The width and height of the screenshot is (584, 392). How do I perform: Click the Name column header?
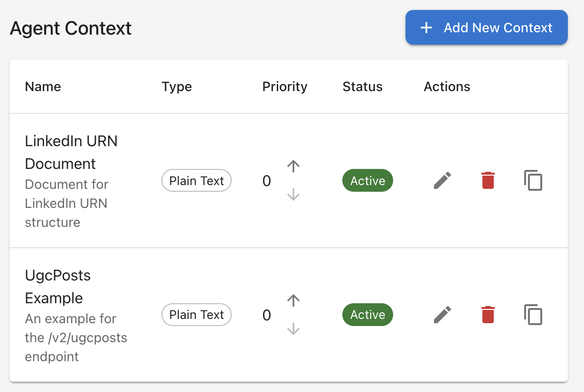(43, 87)
